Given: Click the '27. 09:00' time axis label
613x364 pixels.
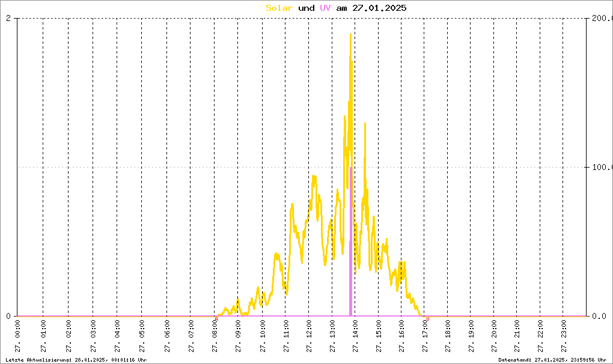Looking at the screenshot, I should coord(238,336).
